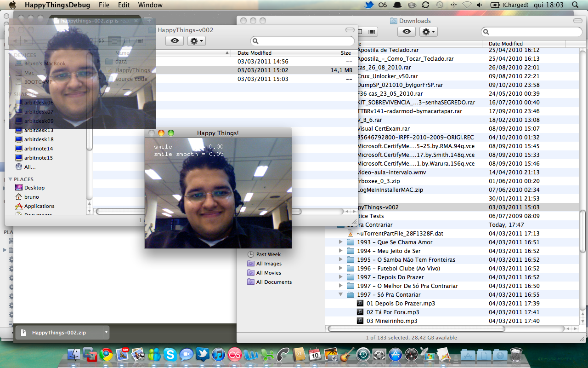Click the sync arrows menu bar icon
This screenshot has width=588, height=368.
pyautogui.click(x=425, y=5)
